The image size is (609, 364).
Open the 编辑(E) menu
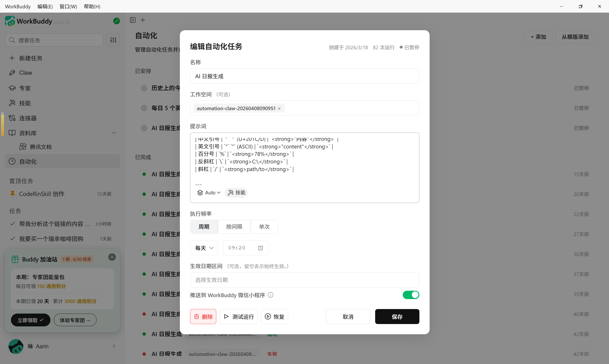pyautogui.click(x=45, y=6)
